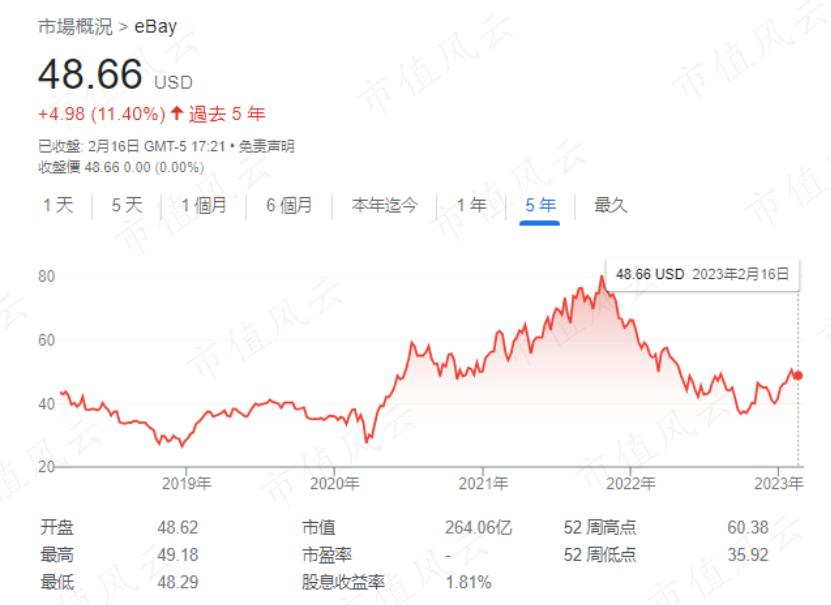Click the 2023年 axis label

(x=779, y=483)
